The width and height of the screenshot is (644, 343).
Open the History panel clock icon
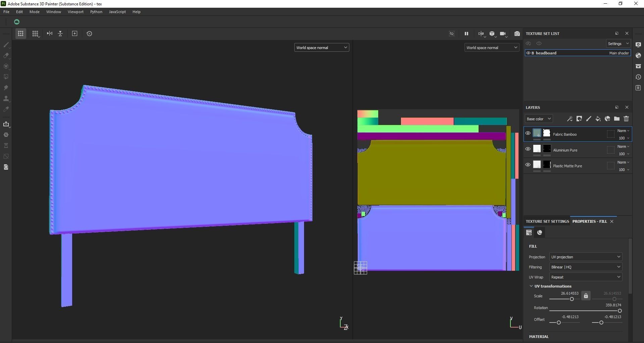coord(638,77)
